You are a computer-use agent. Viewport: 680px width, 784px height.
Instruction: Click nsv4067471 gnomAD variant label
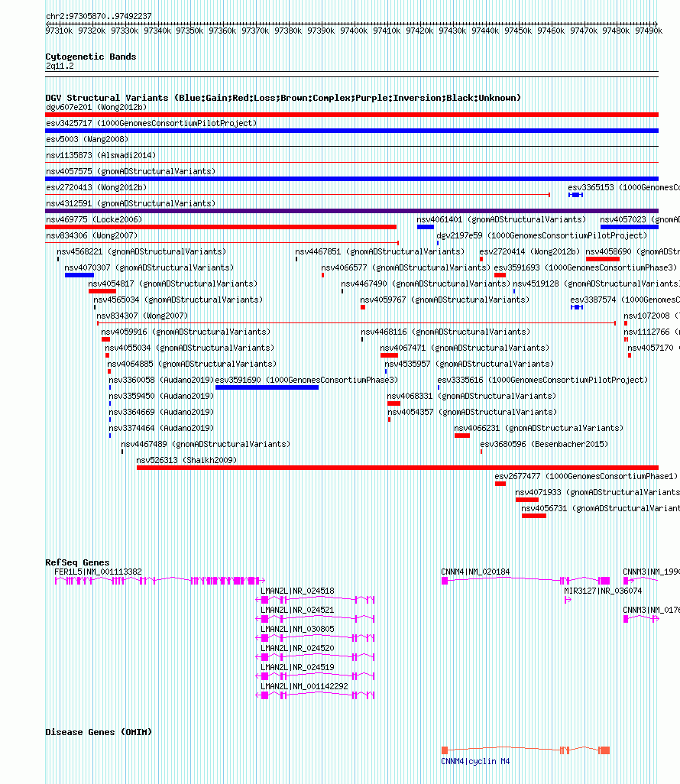[x=465, y=347]
